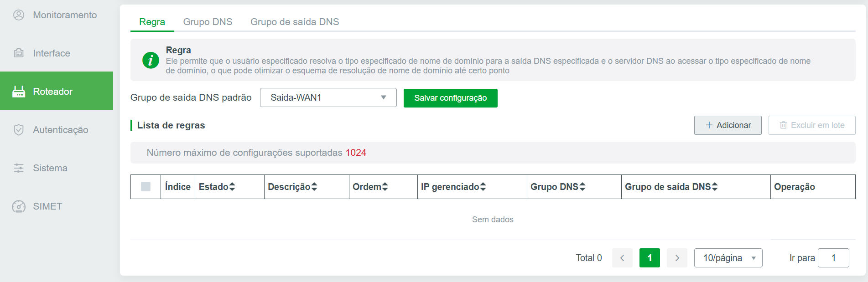Go to next page arrow
This screenshot has height=282, width=868.
coord(677,258)
